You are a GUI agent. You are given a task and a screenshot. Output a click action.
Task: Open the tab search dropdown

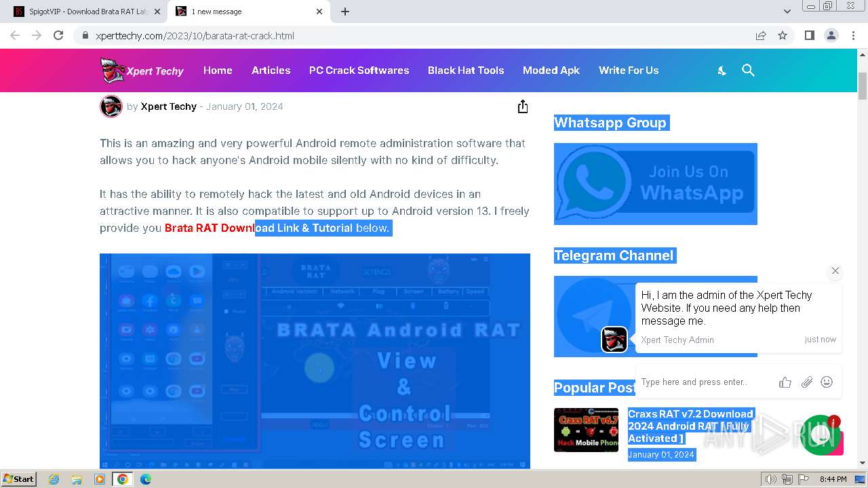coord(787,12)
